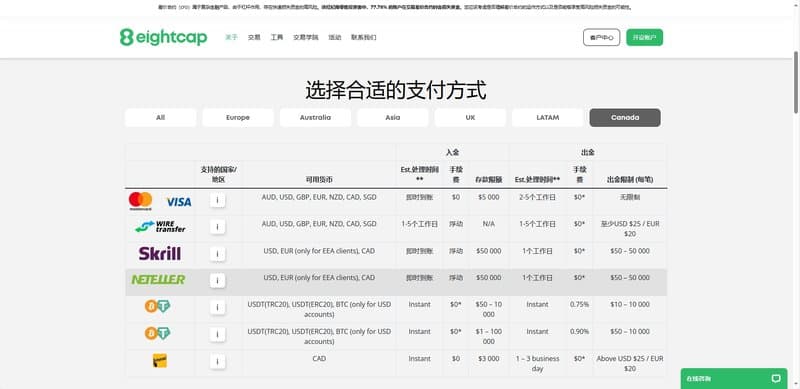Click the 出金 column group header
Screen dimensions: 800x389
(x=588, y=152)
